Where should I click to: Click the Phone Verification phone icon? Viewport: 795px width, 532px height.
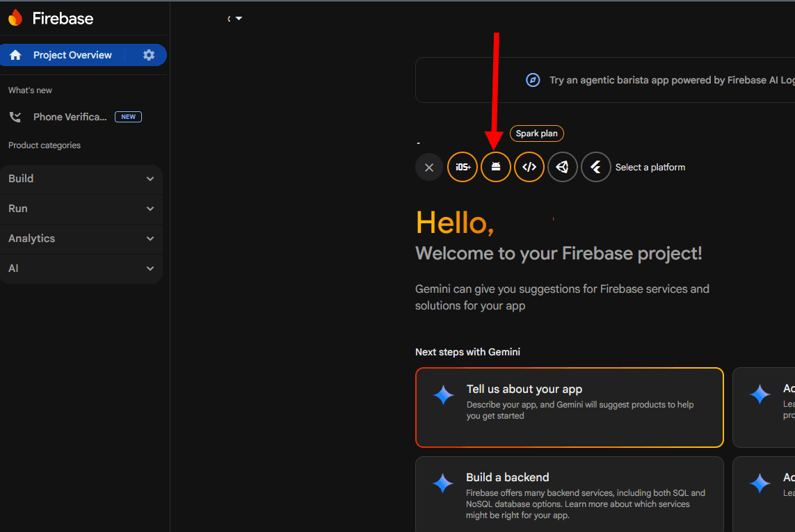15,117
